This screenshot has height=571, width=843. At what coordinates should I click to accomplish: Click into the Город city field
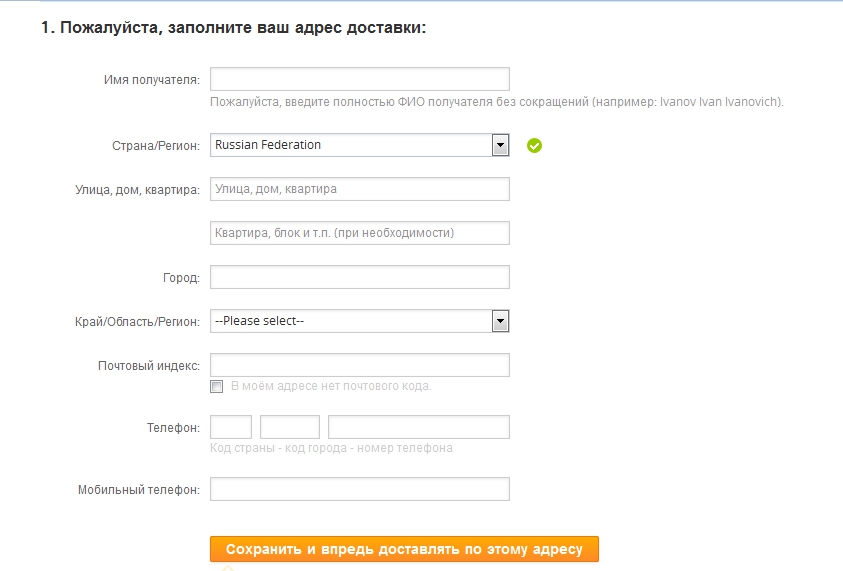click(360, 277)
